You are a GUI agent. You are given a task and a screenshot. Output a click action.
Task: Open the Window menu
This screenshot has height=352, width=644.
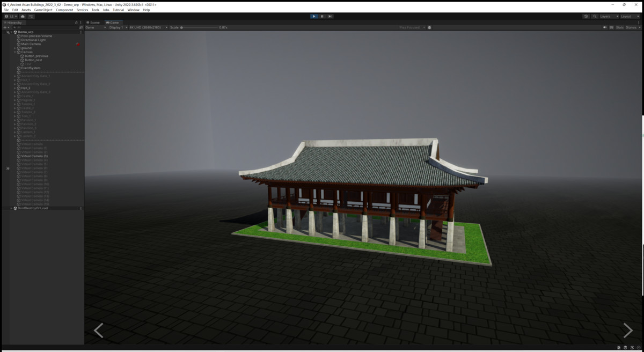click(134, 9)
